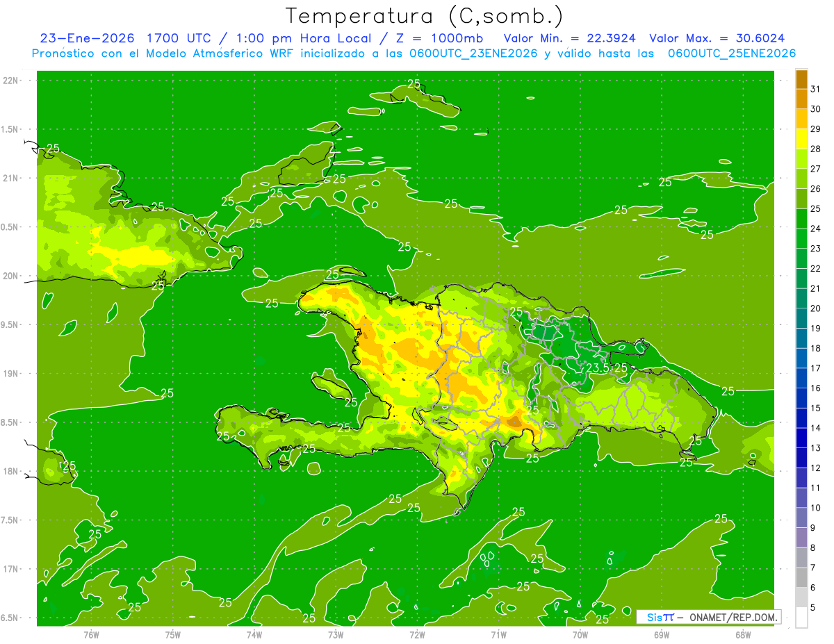
Task: Click the "22N" latitude axis label
Action: pos(11,80)
